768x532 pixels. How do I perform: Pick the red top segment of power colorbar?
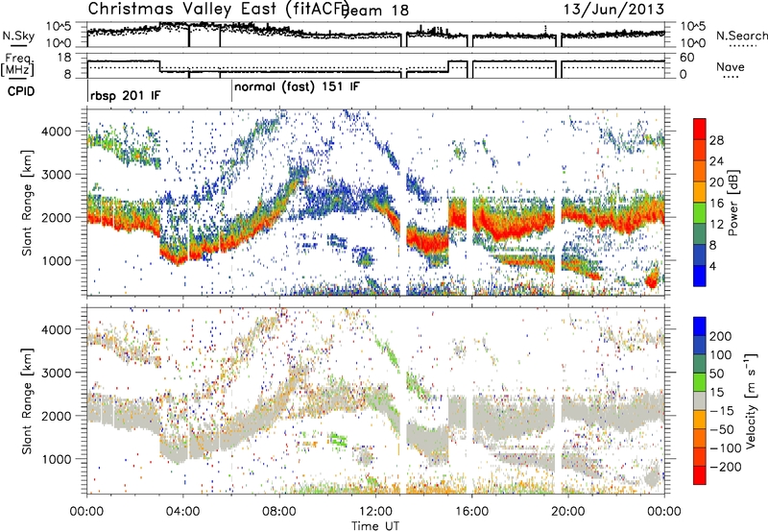[700, 130]
